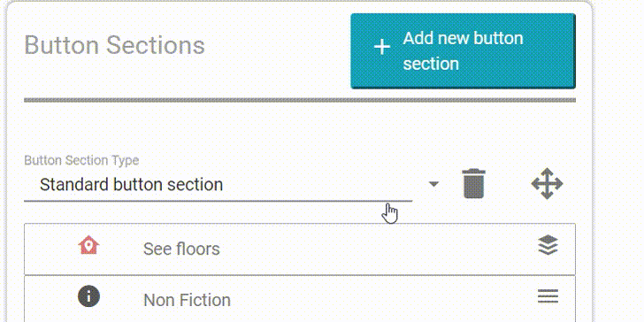
Task: Click the 'Button Section Type' field label
Action: (81, 160)
